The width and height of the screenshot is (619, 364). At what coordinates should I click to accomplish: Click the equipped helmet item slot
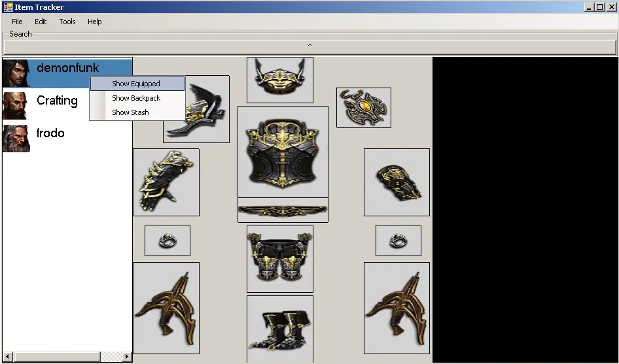click(x=280, y=80)
